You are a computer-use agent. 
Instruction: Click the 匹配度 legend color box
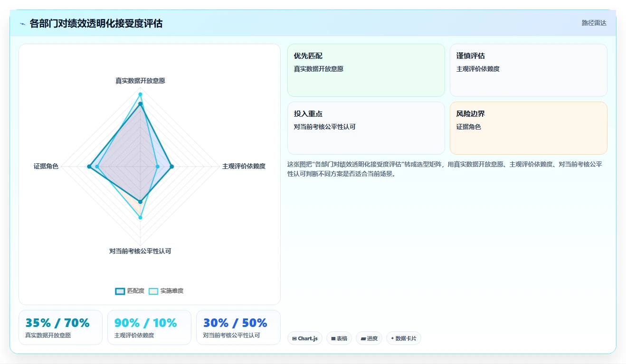click(120, 291)
